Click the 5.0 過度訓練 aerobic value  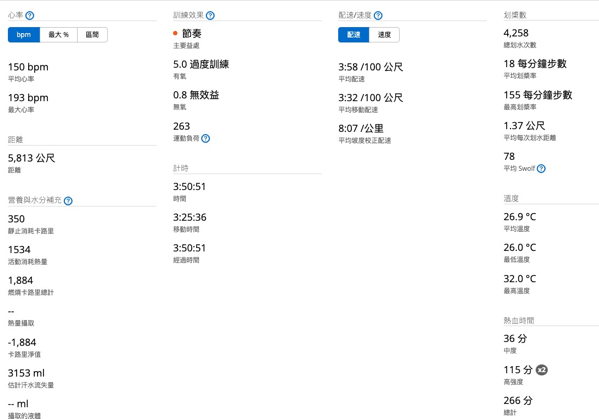tap(201, 64)
